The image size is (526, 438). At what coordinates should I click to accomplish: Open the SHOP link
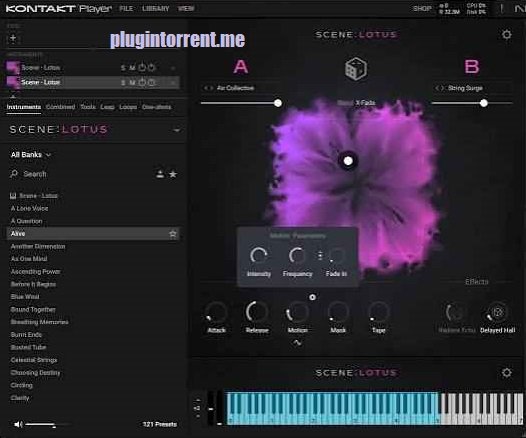(422, 8)
